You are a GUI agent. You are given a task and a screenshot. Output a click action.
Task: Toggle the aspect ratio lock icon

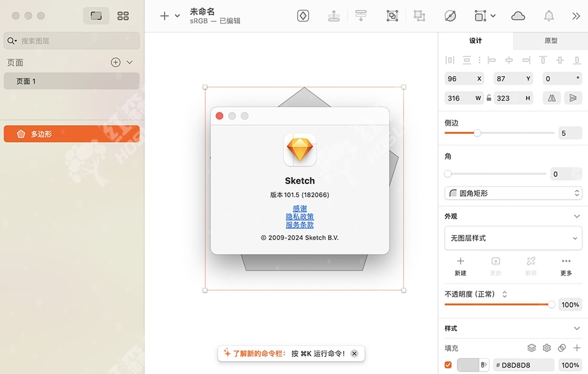pyautogui.click(x=489, y=98)
